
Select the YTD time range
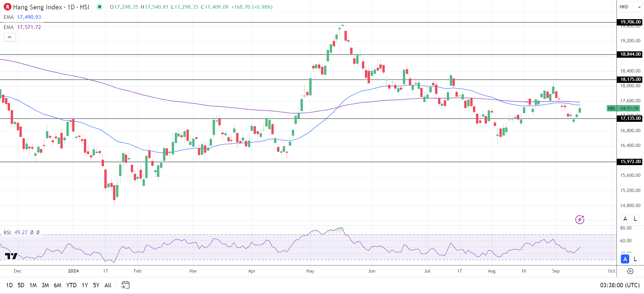pyautogui.click(x=71, y=285)
